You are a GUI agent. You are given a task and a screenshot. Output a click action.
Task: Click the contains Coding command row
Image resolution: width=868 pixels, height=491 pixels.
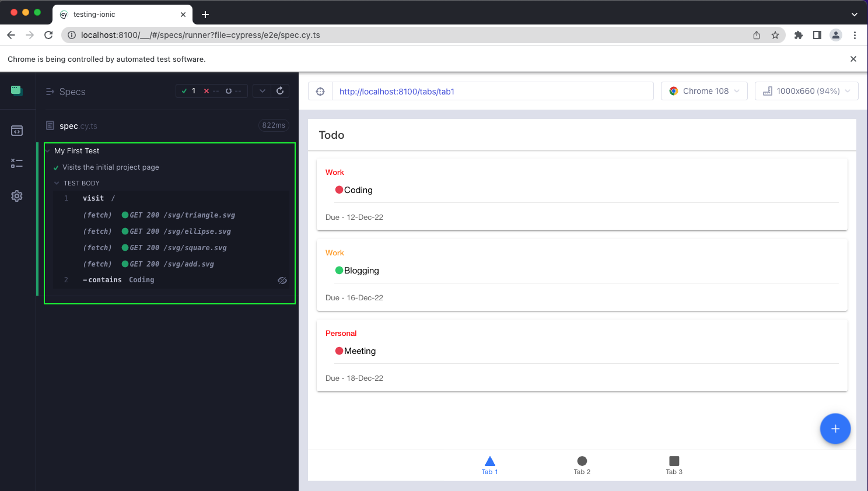(171, 280)
